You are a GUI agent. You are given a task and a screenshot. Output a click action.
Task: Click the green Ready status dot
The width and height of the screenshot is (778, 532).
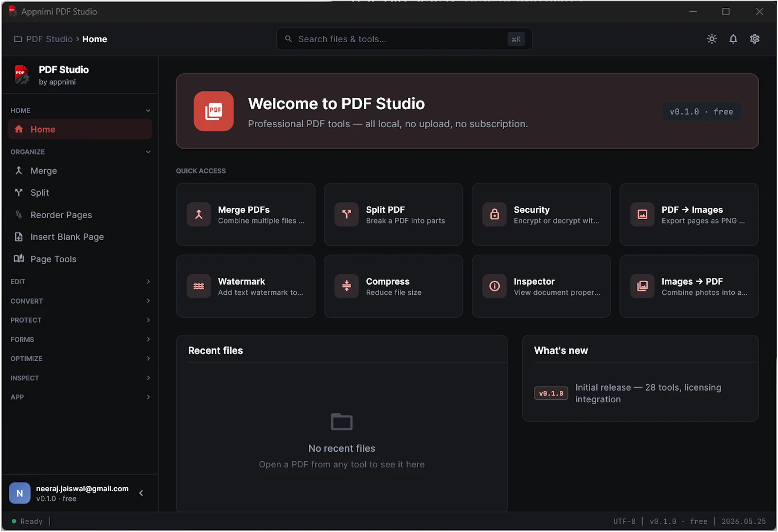[x=14, y=521]
